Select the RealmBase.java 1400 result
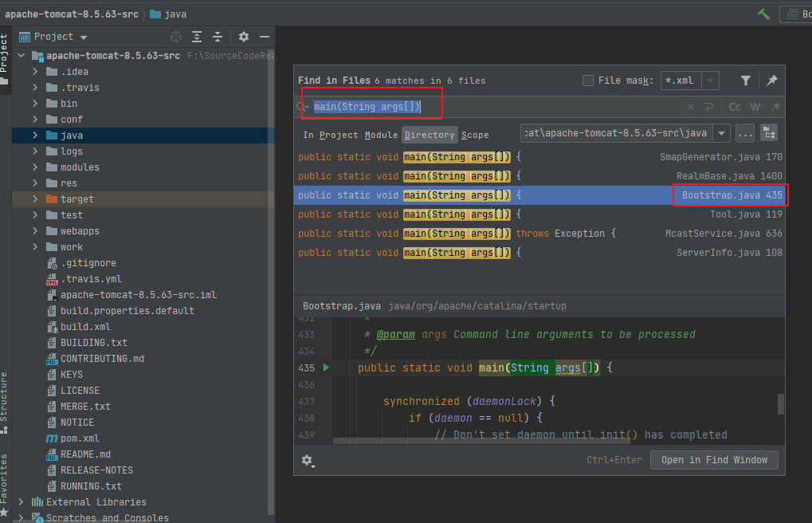Image resolution: width=812 pixels, height=523 pixels. tap(539, 176)
